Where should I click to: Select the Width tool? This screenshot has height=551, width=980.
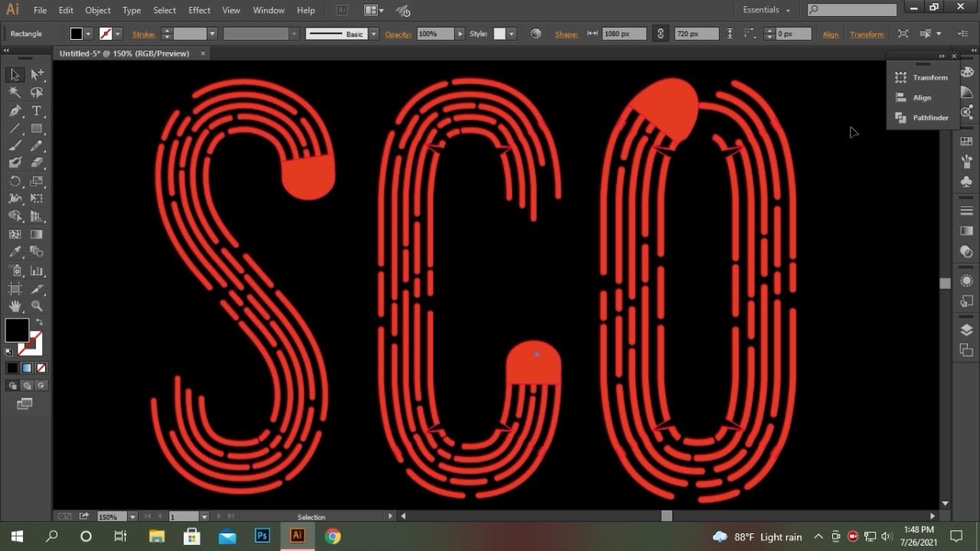pyautogui.click(x=15, y=198)
